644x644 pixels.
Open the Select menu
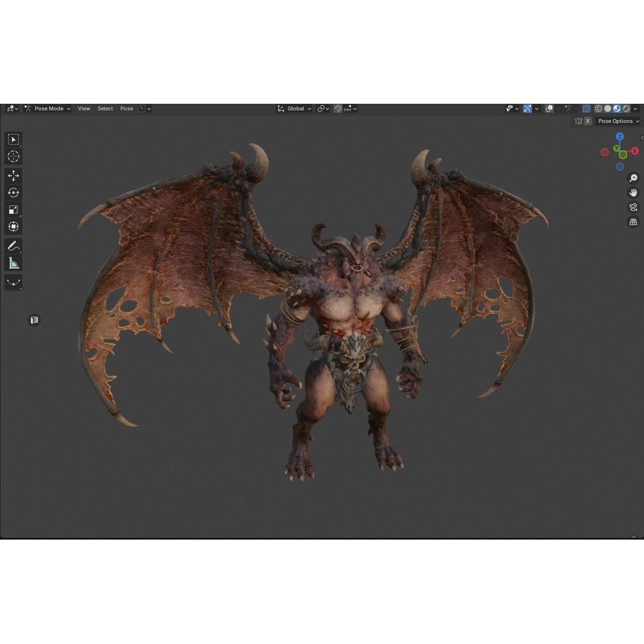105,109
